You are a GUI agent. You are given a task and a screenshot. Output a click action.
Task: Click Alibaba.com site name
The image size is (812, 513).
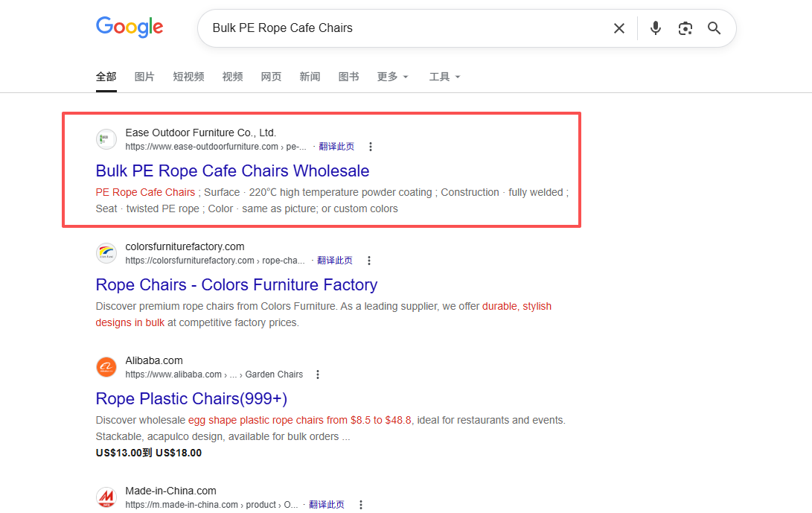(x=154, y=360)
